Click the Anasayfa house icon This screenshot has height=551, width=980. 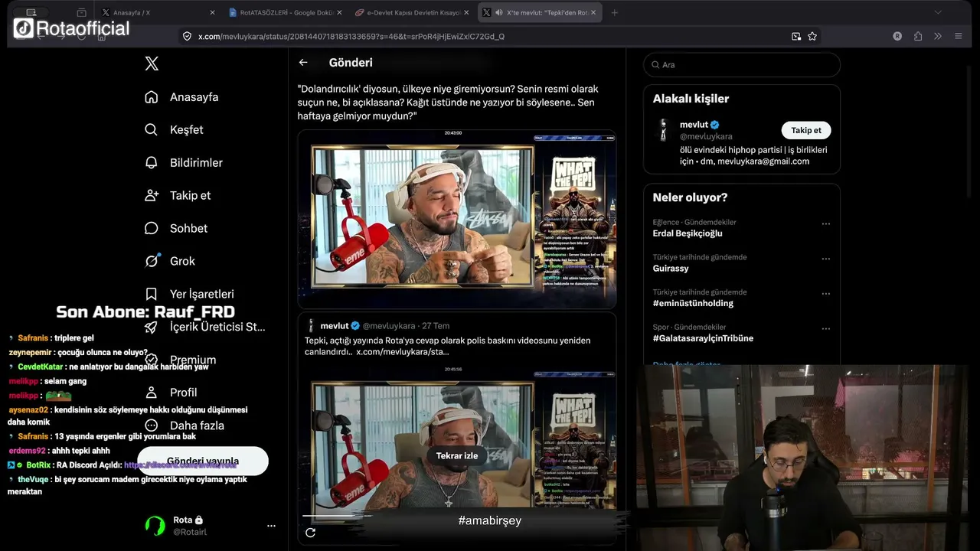[152, 97]
